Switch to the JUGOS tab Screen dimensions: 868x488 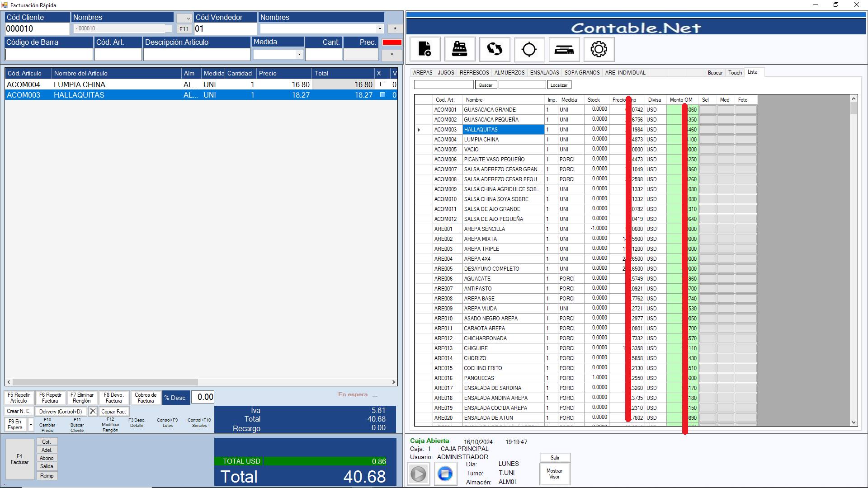446,72
